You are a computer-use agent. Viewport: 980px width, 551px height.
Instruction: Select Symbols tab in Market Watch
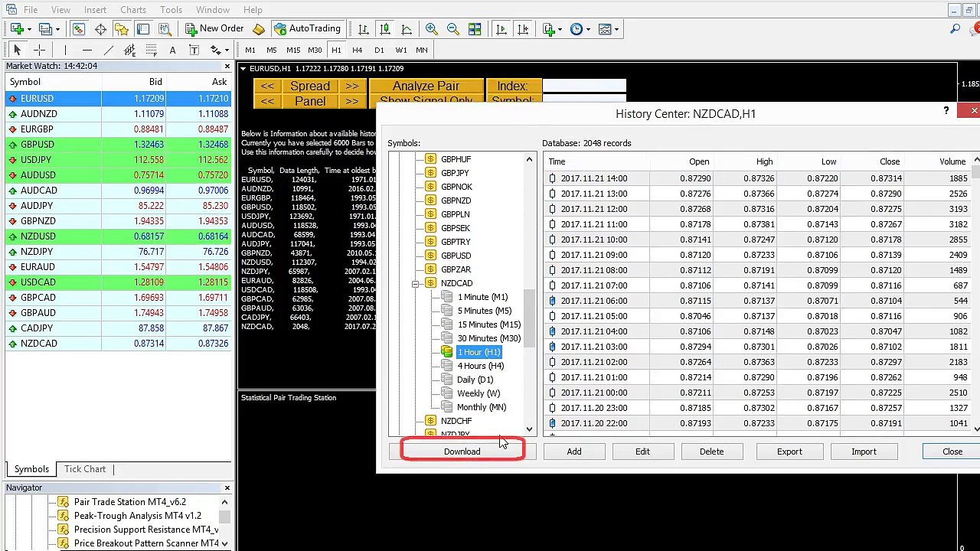(x=31, y=469)
